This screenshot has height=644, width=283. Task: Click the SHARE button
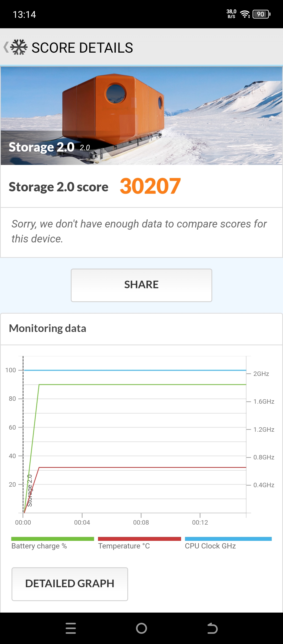(141, 285)
